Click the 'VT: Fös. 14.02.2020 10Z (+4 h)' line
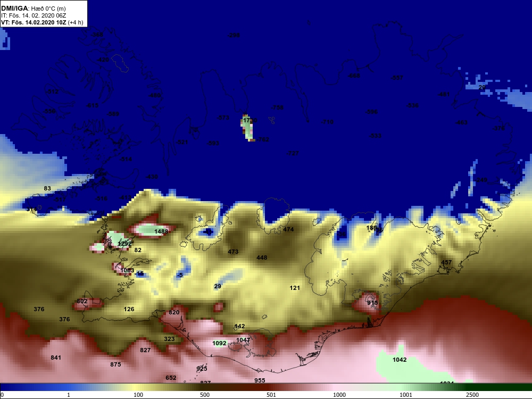This screenshot has height=399, width=532. [x=41, y=22]
